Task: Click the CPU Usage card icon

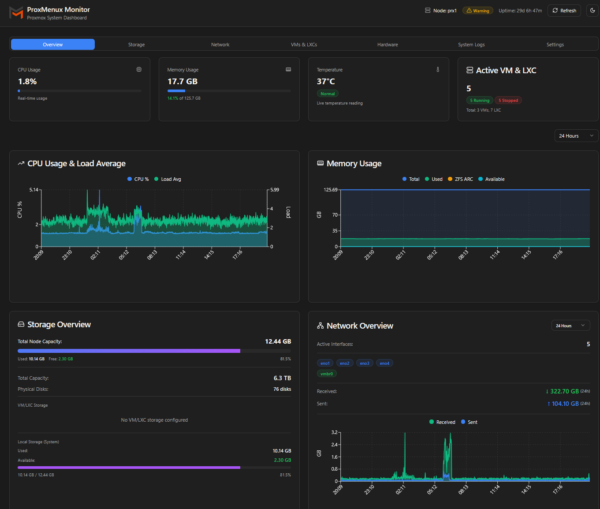Action: pos(138,70)
